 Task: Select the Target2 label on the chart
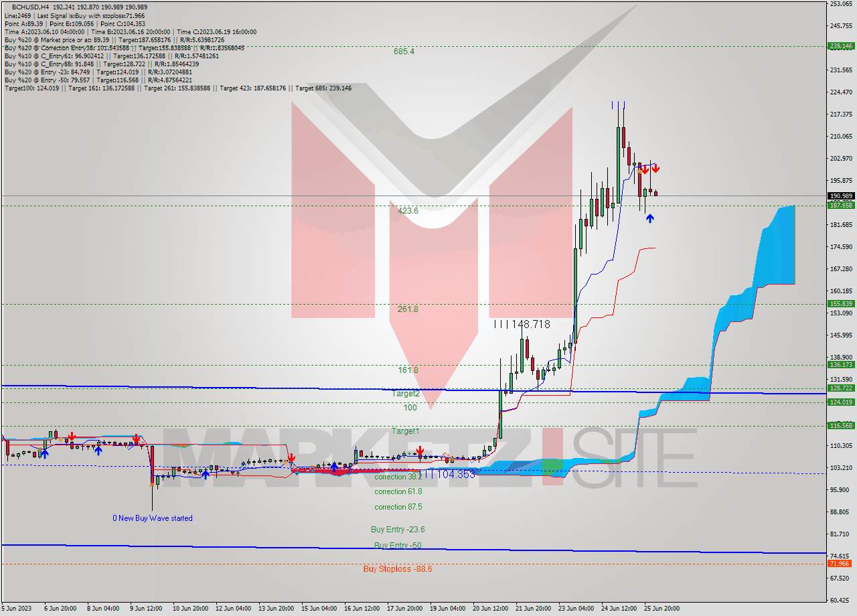pyautogui.click(x=406, y=394)
